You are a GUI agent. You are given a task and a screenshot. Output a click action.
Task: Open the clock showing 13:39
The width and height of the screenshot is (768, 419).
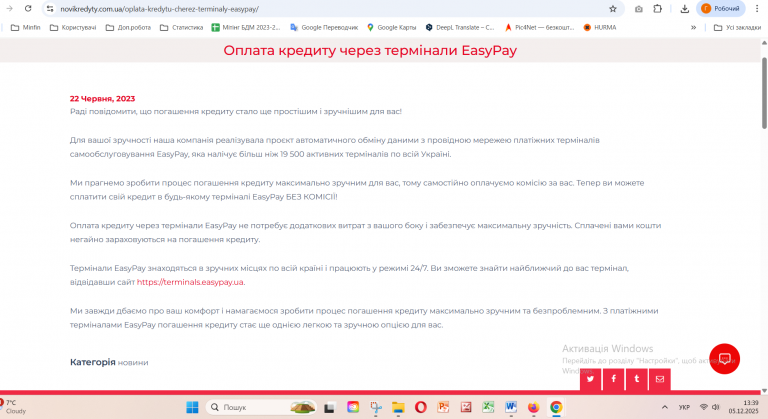point(743,407)
